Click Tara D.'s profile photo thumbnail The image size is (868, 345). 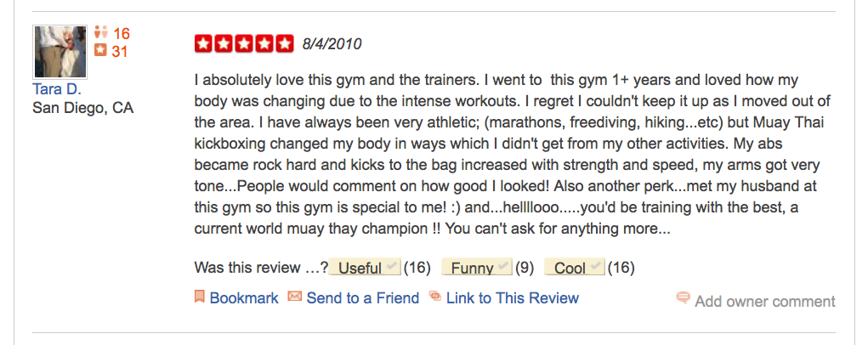point(60,51)
